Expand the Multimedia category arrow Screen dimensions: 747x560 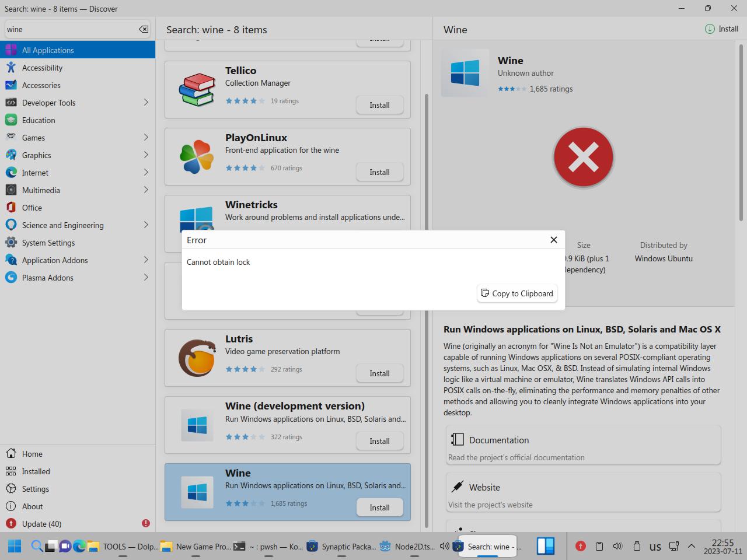[146, 190]
